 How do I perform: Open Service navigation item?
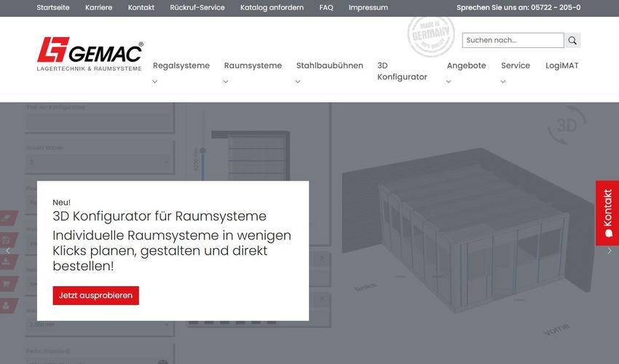click(516, 66)
